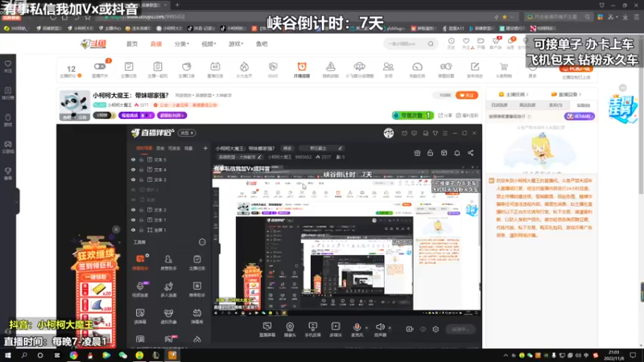Image resolution: width=644 pixels, height=362 pixels.
Task: Mute the 扬声器 speaker
Action: click(x=380, y=327)
